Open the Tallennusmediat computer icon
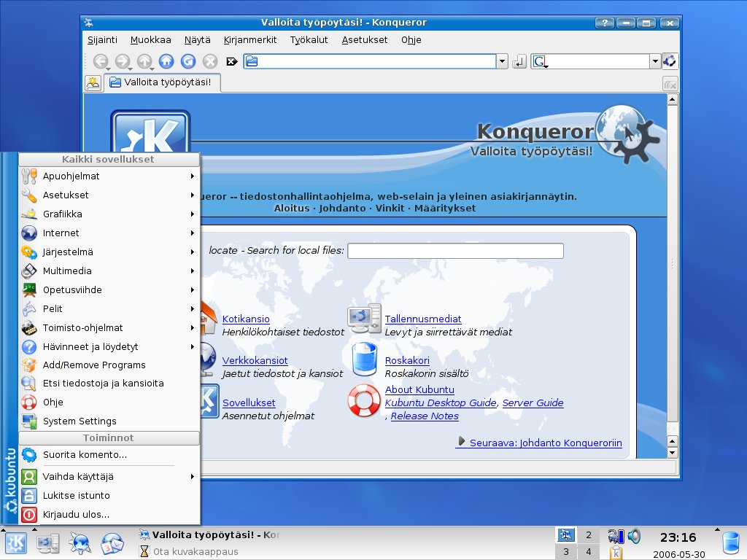The height and width of the screenshot is (560, 747). (x=365, y=319)
